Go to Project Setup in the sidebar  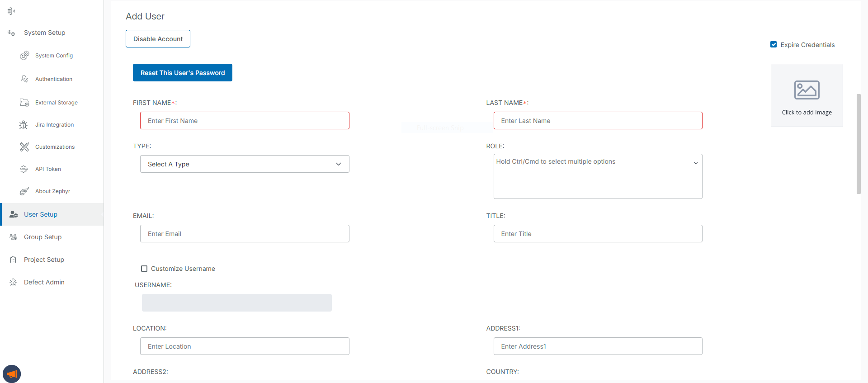coord(44,260)
